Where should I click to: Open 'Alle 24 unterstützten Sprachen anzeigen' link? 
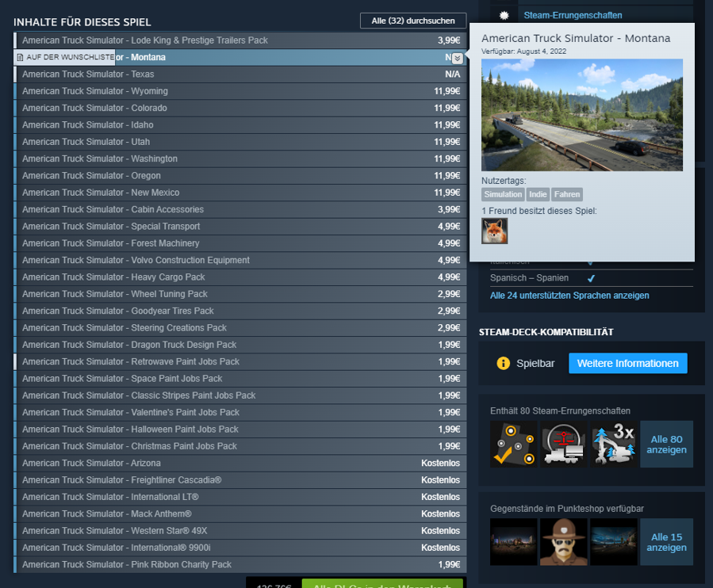pos(569,296)
